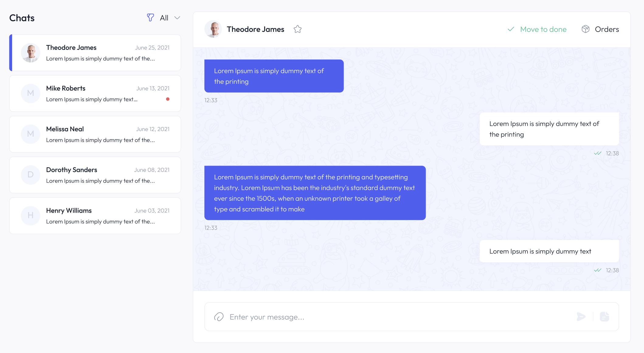The width and height of the screenshot is (644, 353).
Task: Open the chat with Mike Roberts
Action: (x=95, y=93)
